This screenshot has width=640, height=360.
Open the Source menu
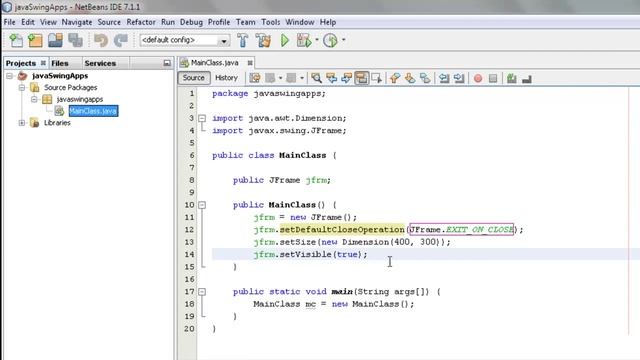[109, 22]
